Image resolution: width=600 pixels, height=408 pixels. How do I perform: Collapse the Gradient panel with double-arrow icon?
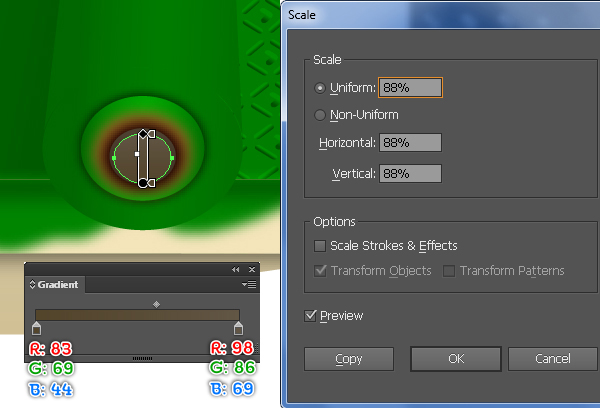tap(236, 269)
